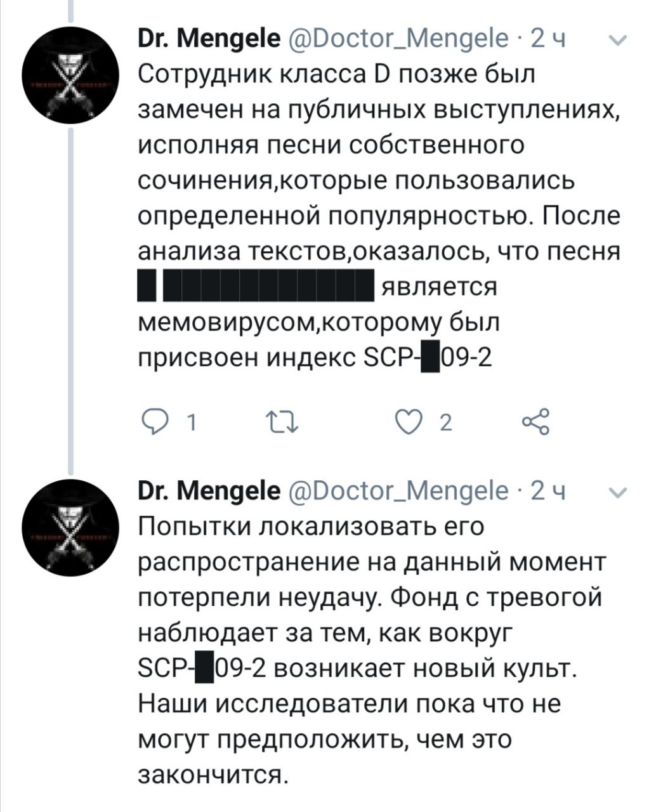Click the Dr. Mengele name on second tweet
The height and width of the screenshot is (812, 649).
point(209,491)
